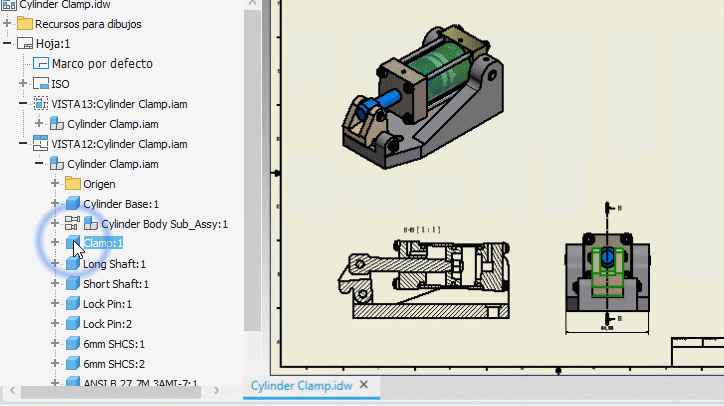This screenshot has width=724, height=406.
Task: Expand the Short Shaft:1 node
Action: pyautogui.click(x=55, y=284)
